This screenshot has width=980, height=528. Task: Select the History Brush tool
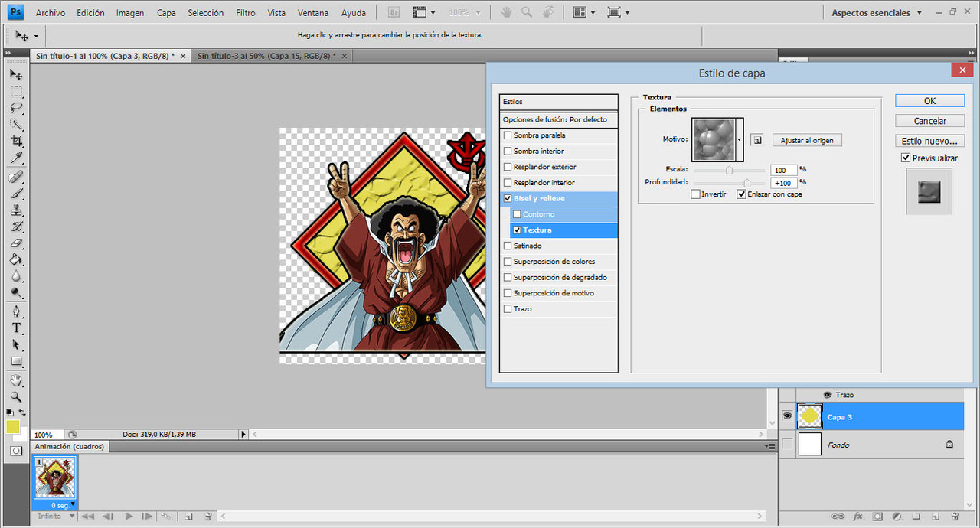16,227
